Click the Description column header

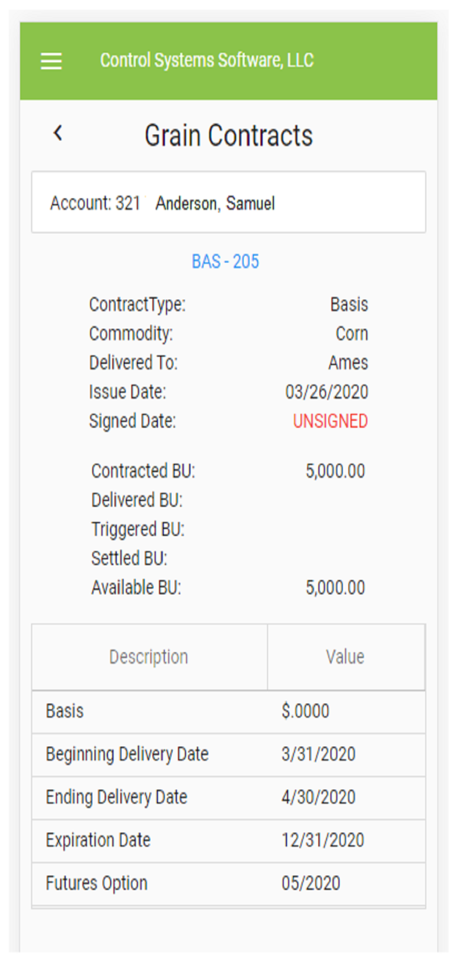click(x=149, y=657)
